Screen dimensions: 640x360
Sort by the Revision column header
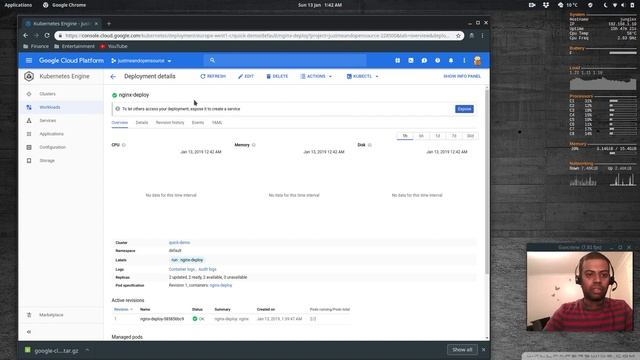(123, 309)
